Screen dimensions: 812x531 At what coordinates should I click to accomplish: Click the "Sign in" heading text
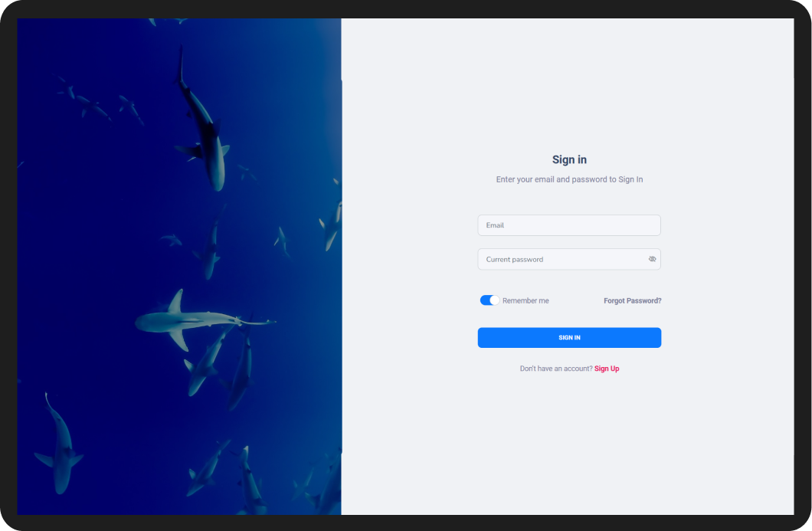coord(569,159)
